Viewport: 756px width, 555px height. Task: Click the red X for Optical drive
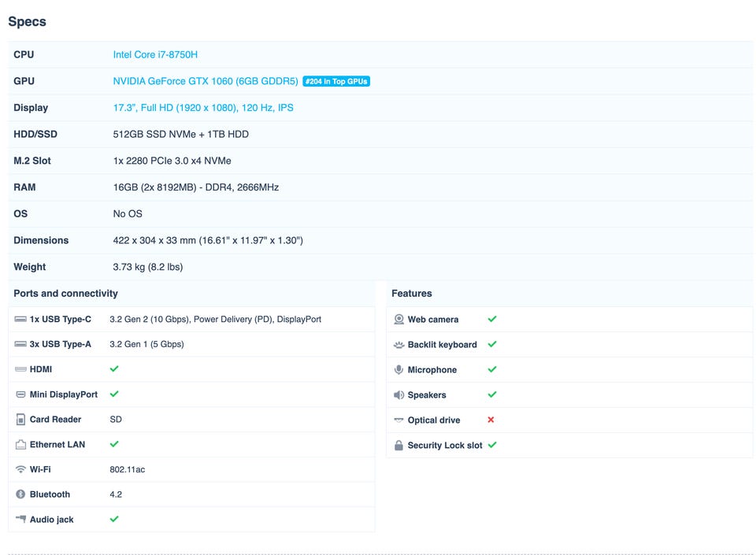491,420
